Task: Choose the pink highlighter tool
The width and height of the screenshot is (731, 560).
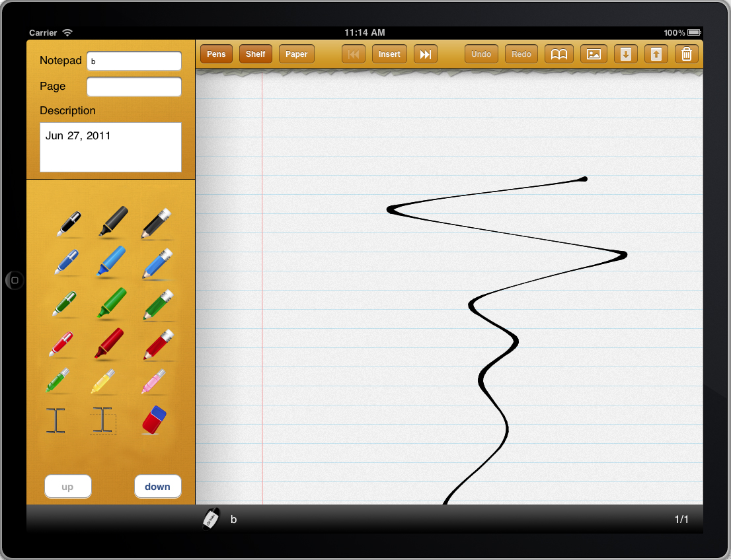Action: click(x=153, y=381)
